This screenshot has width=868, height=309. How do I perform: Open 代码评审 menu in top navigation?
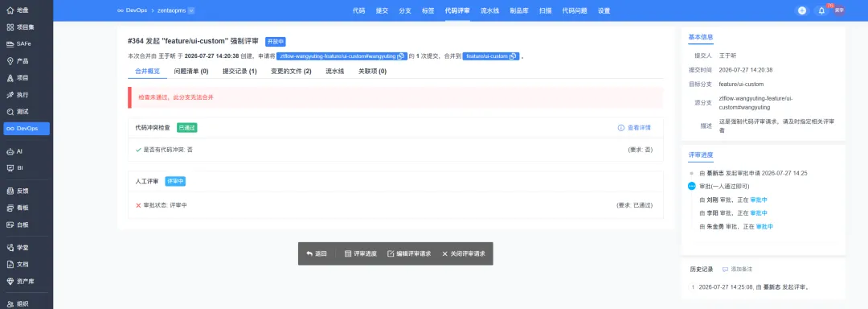pos(458,10)
